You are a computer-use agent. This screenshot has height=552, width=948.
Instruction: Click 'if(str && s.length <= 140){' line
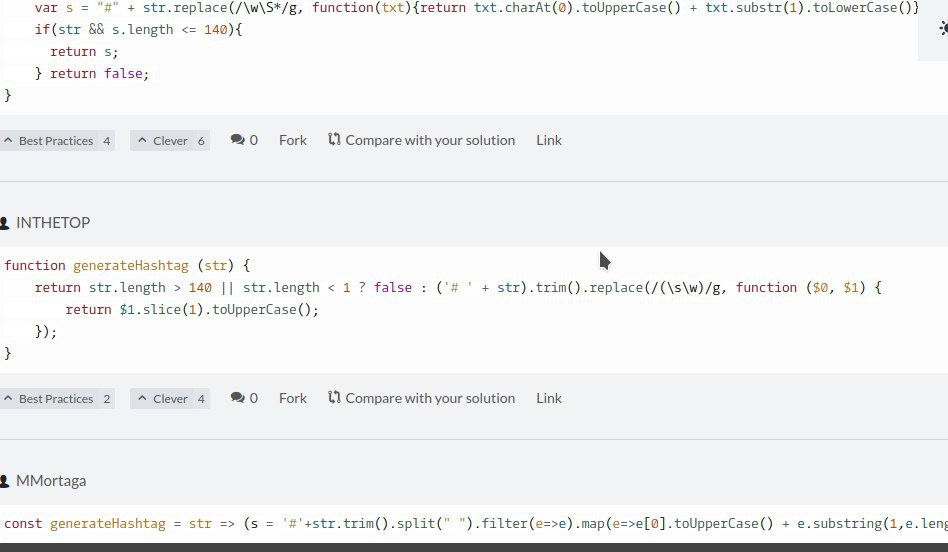[138, 30]
